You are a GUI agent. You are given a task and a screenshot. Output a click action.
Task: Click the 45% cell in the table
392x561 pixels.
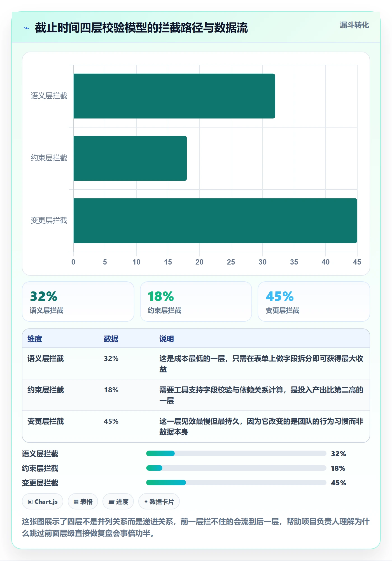coord(111,421)
